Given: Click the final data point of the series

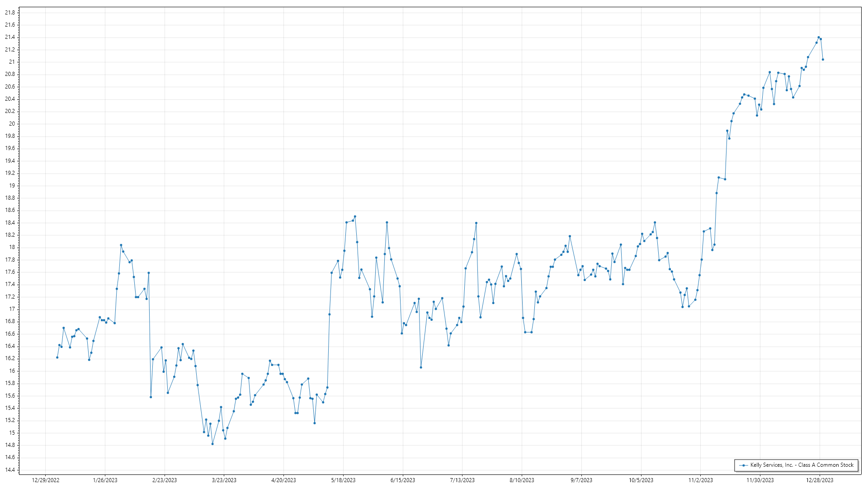Looking at the screenshot, I should pyautogui.click(x=823, y=60).
